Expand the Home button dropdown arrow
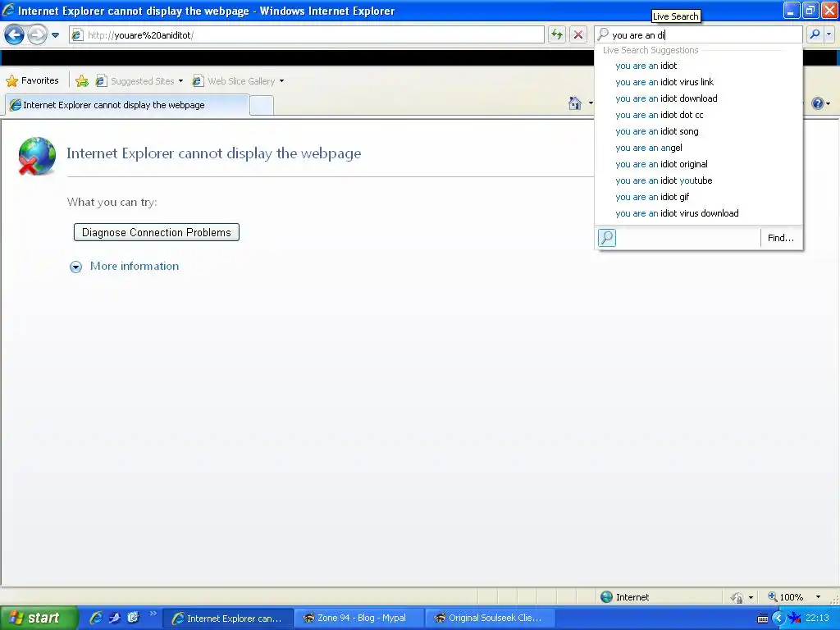The width and height of the screenshot is (840, 630). 591,103
